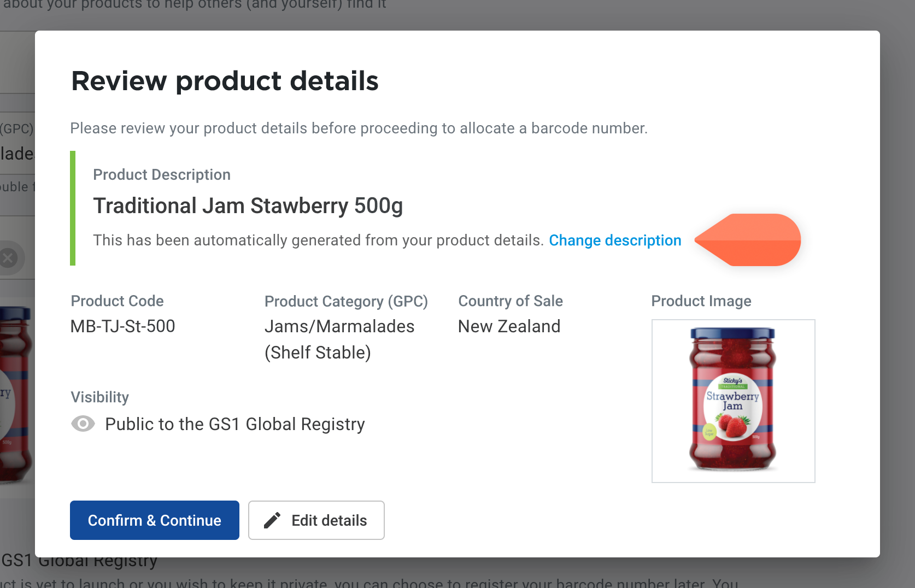
Task: Select the Strawberry Jam product image thumbnail
Action: click(733, 401)
